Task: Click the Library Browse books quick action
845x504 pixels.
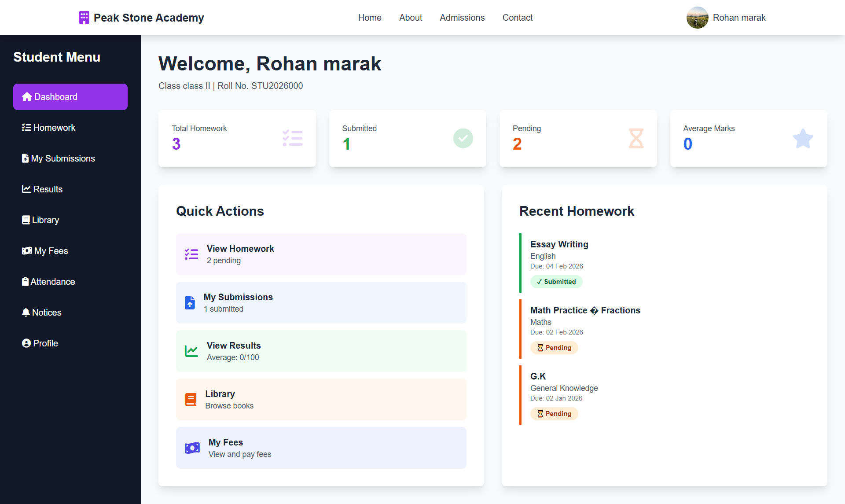Action: 321,399
